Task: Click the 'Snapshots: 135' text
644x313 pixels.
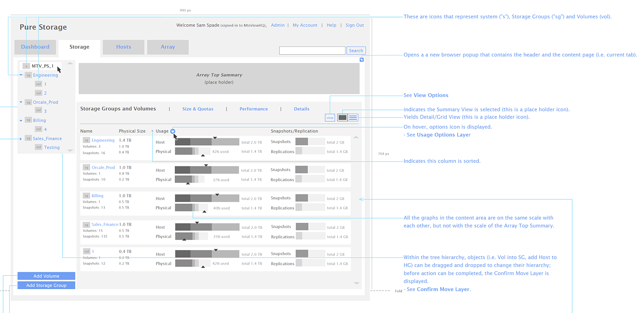Action: [95, 236]
